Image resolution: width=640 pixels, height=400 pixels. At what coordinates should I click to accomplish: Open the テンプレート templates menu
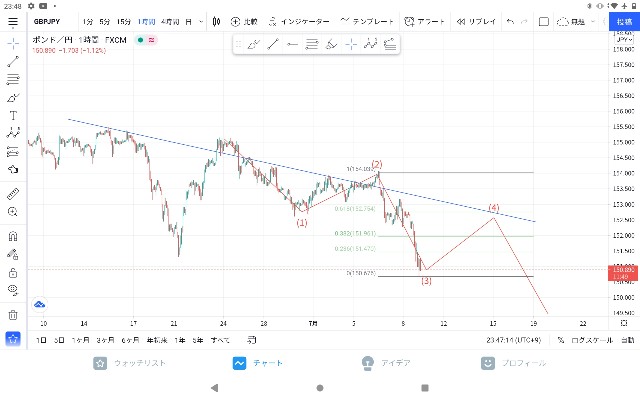coord(367,22)
